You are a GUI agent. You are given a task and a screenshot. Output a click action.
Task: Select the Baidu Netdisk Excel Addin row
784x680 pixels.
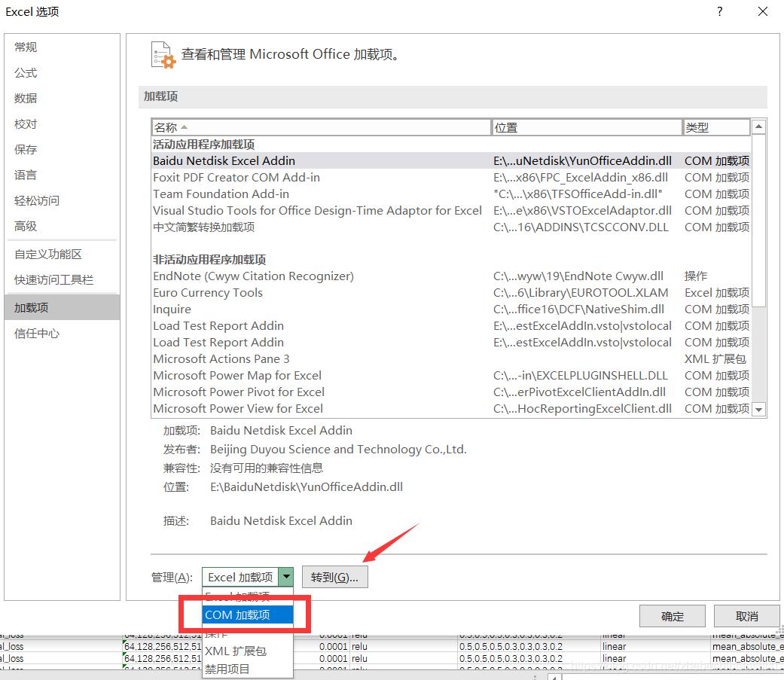[224, 160]
